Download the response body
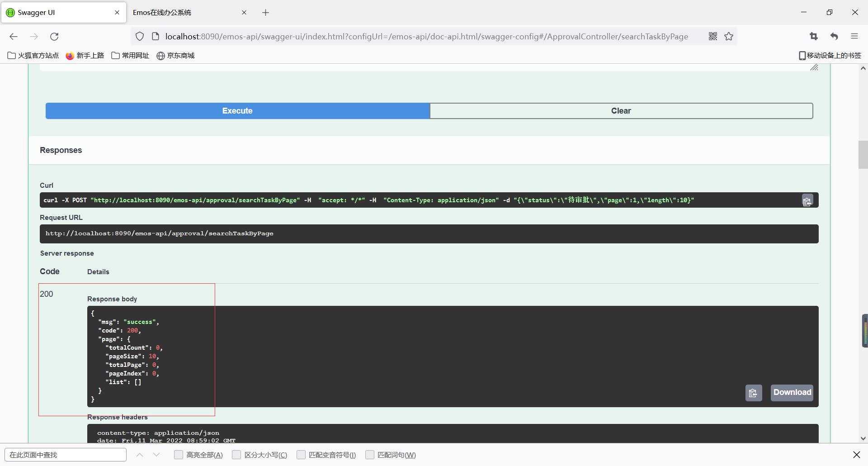Screen dimensions: 868x466 click(792, 392)
